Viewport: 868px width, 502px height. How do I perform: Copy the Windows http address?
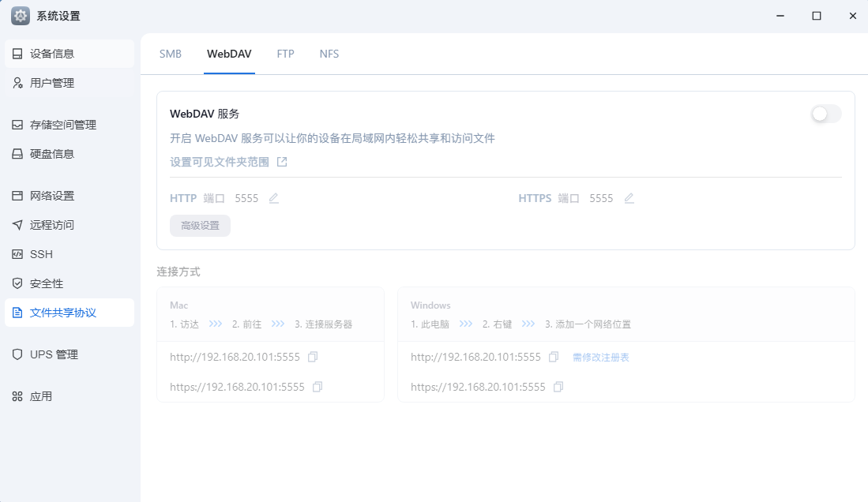(554, 357)
